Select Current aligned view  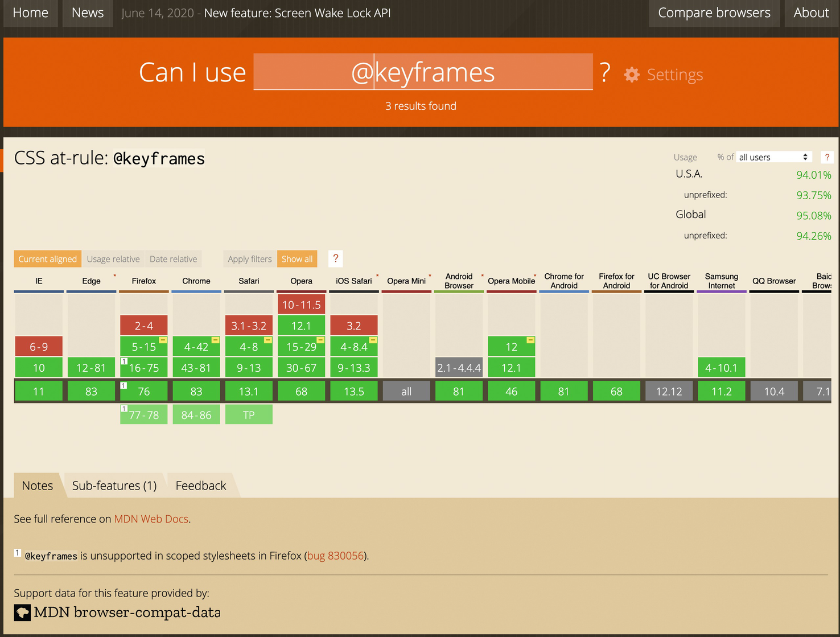[x=47, y=259]
